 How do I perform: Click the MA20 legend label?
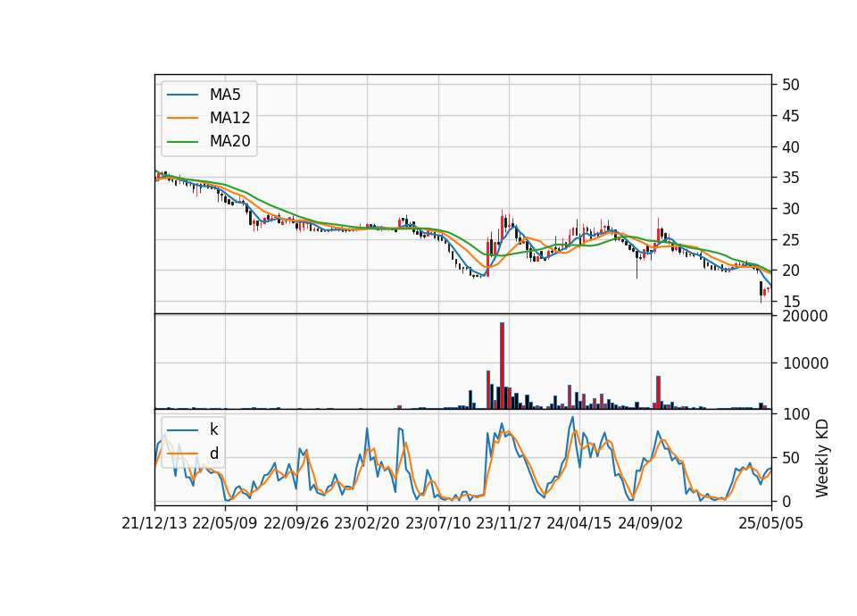[x=229, y=141]
